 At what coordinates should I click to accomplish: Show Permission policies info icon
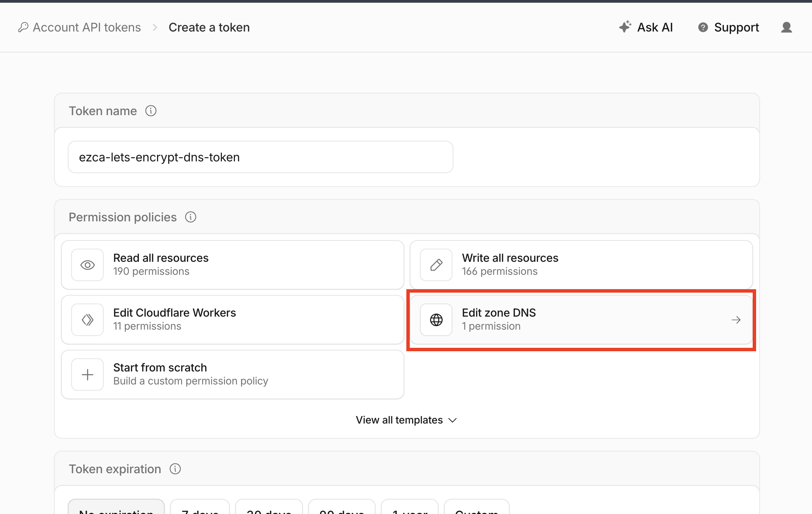click(x=191, y=217)
